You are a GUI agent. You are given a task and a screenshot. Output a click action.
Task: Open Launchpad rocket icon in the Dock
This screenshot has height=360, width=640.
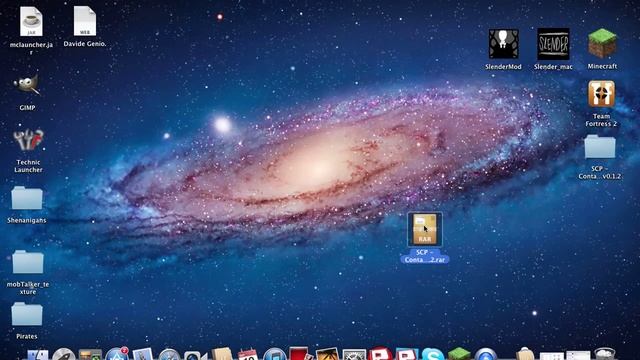[x=64, y=354]
